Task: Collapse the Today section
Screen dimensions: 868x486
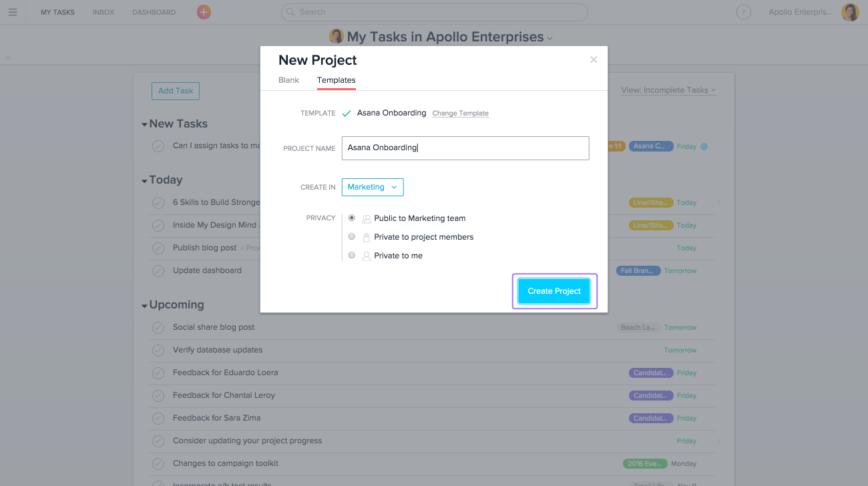Action: pos(144,181)
